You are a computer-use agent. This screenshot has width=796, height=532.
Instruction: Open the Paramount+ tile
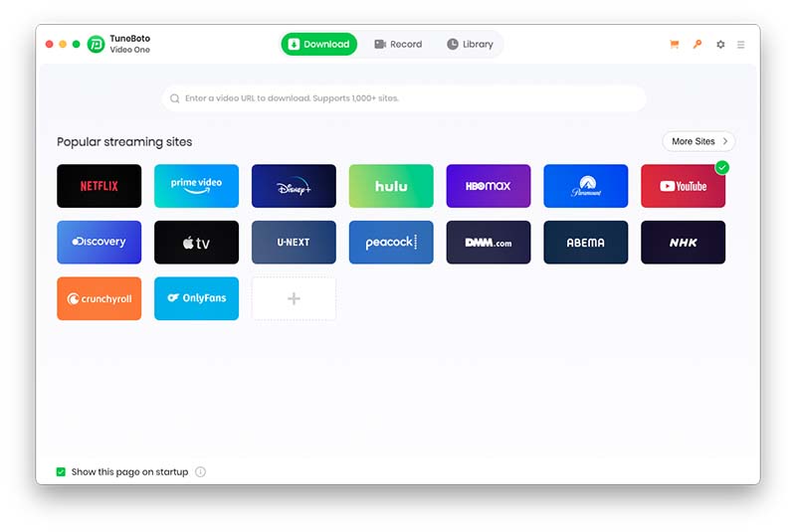pyautogui.click(x=586, y=186)
